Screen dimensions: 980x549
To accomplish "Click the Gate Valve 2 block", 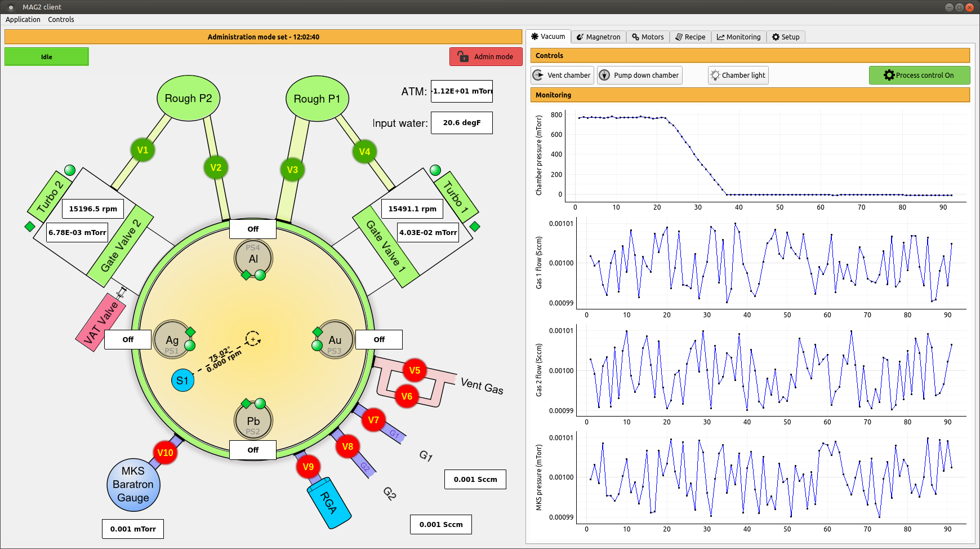I will (121, 246).
